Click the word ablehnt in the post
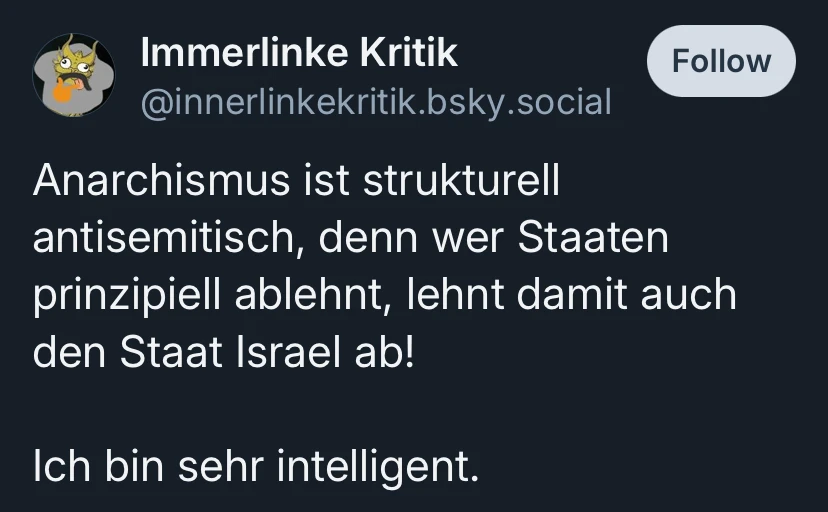This screenshot has height=512, width=828. coord(302,297)
